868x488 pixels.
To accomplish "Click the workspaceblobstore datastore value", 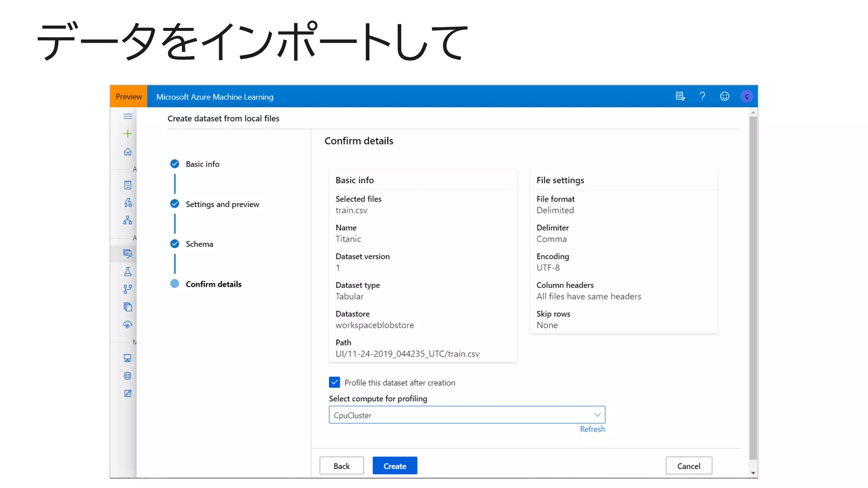I will pyautogui.click(x=375, y=325).
